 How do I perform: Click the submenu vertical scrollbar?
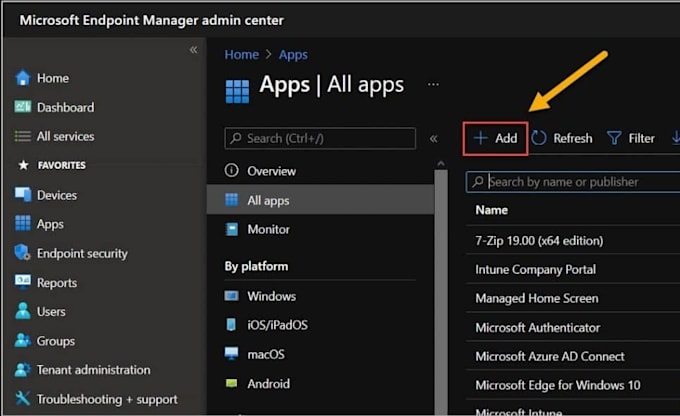pos(441,291)
